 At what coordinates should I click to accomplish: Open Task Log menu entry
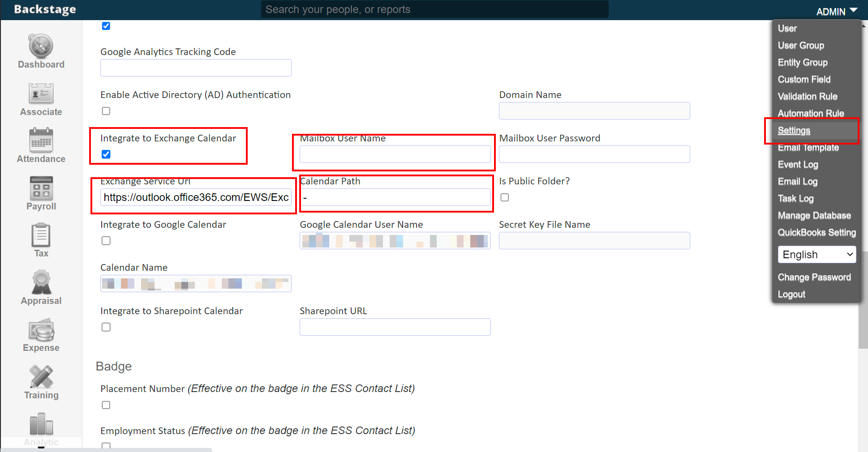[796, 199]
